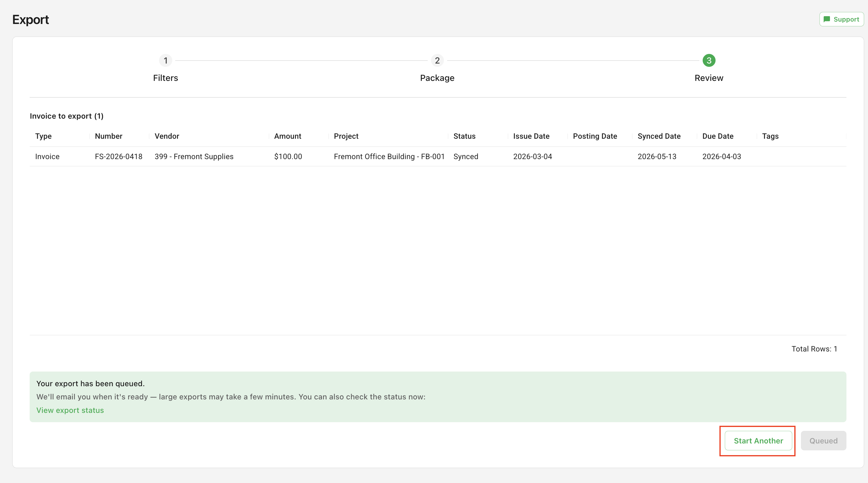Viewport: 868px width, 483px height.
Task: Click the 'Total Rows: 1' text
Action: (x=814, y=349)
